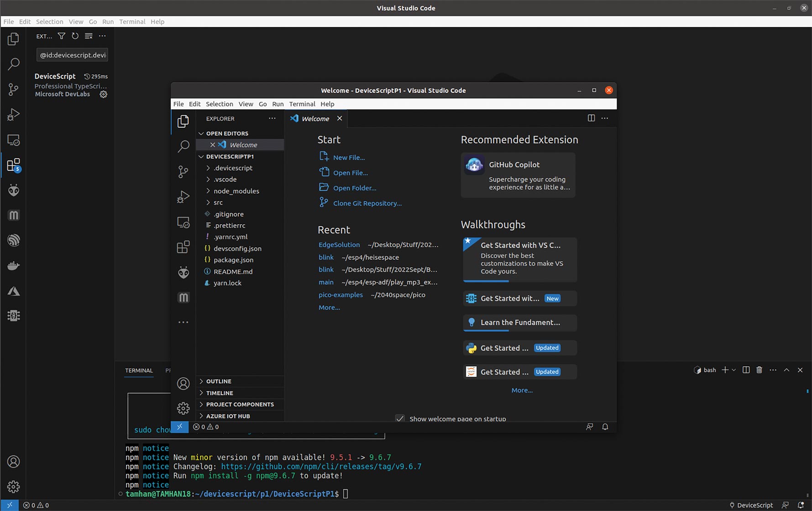Open recent pico-examples project
The height and width of the screenshot is (511, 812).
[341, 295]
